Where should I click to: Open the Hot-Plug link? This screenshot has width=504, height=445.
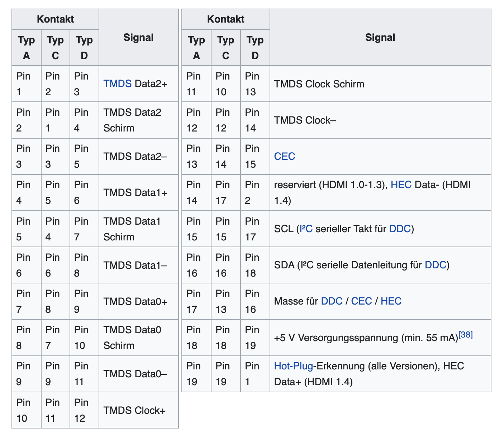[x=294, y=366]
